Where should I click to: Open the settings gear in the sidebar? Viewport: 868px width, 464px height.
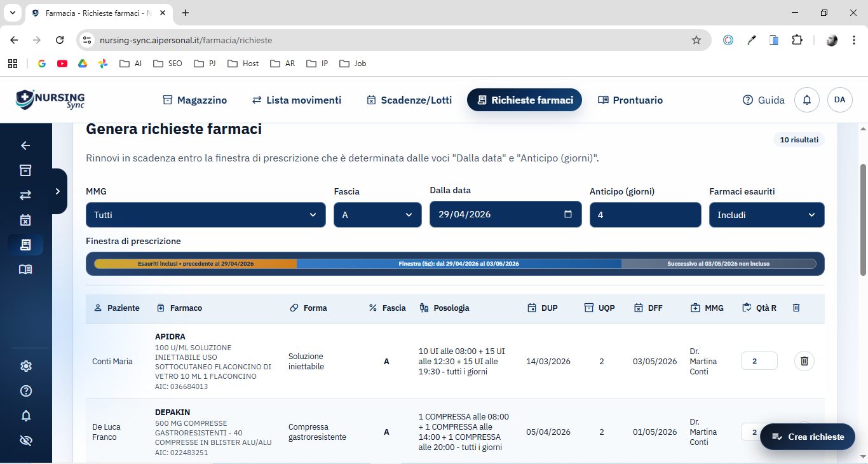(26, 366)
